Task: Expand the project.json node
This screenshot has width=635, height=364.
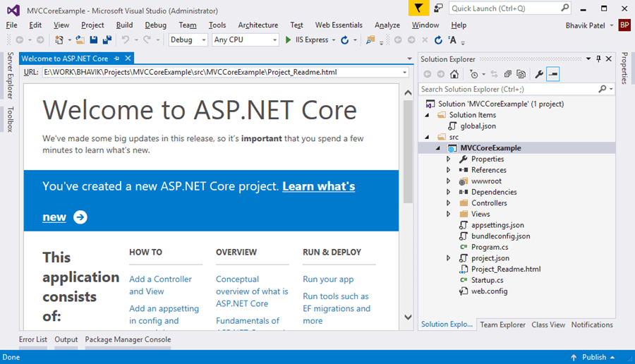Action: (448, 258)
